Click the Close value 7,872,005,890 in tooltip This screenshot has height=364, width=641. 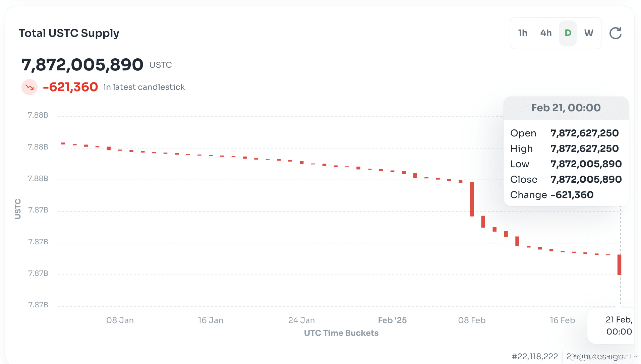pos(586,179)
